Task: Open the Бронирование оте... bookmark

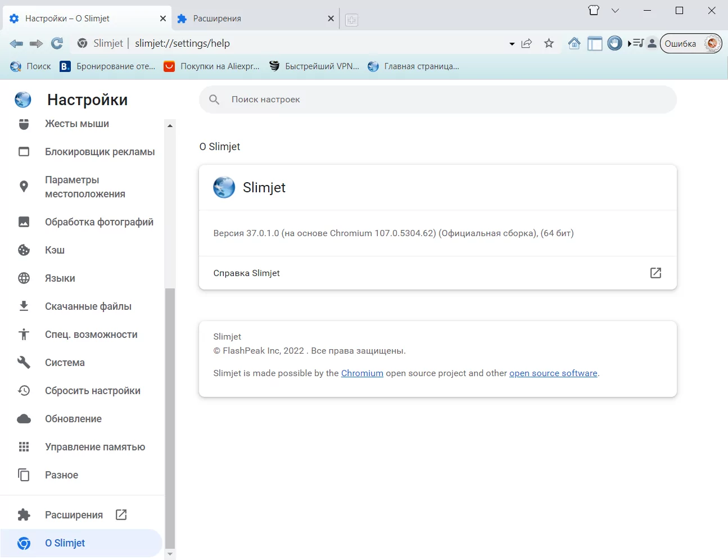Action: [x=107, y=66]
